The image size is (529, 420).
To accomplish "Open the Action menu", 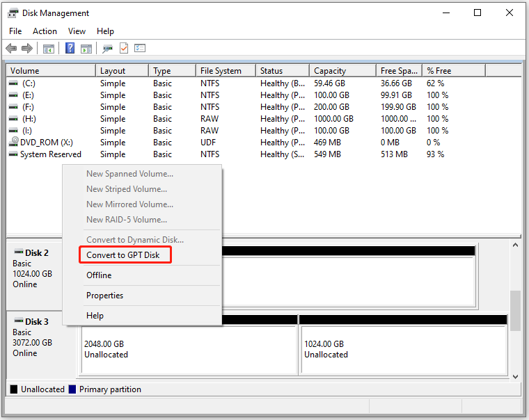I will click(45, 31).
